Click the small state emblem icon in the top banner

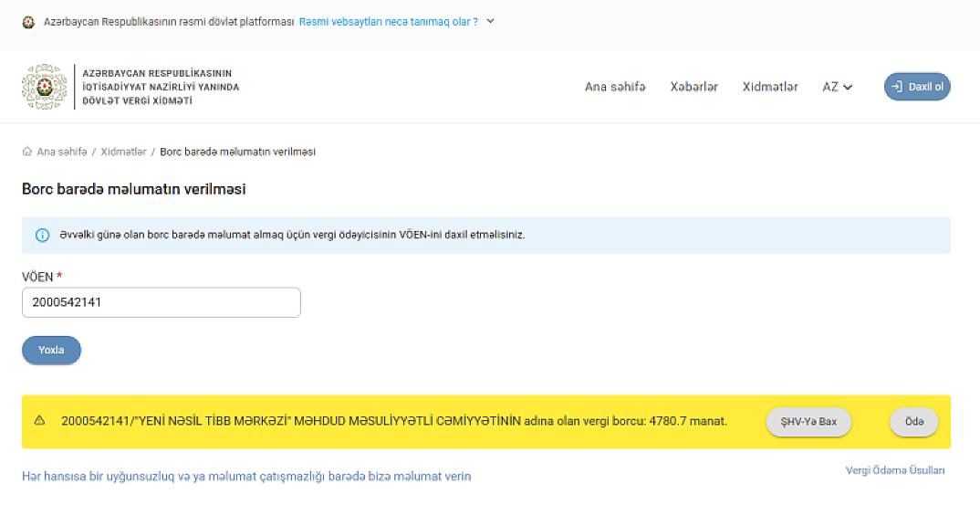(x=28, y=22)
